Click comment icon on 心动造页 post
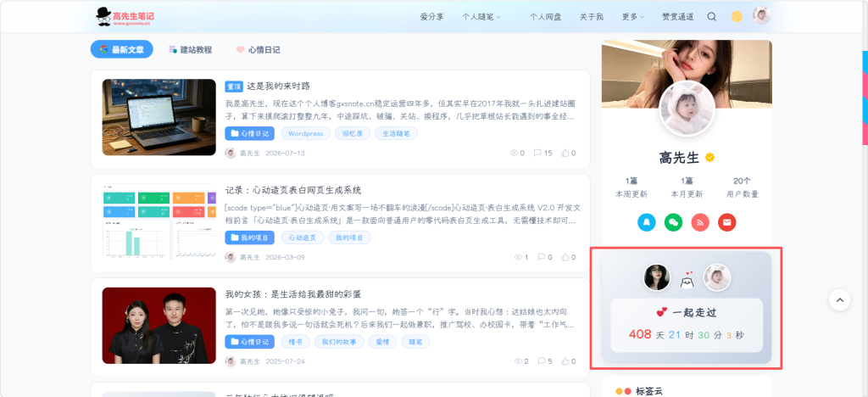This screenshot has height=397, width=868. click(x=542, y=258)
